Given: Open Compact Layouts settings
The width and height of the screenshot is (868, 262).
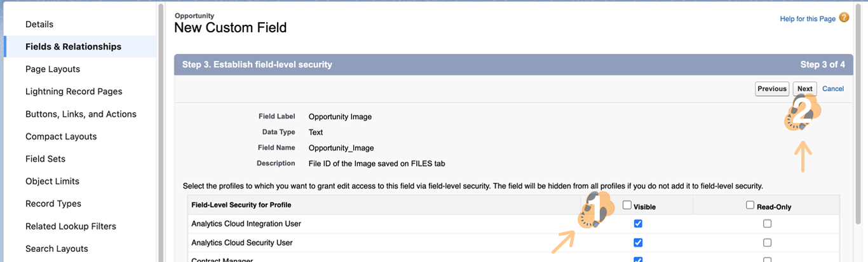Looking at the screenshot, I should (61, 136).
